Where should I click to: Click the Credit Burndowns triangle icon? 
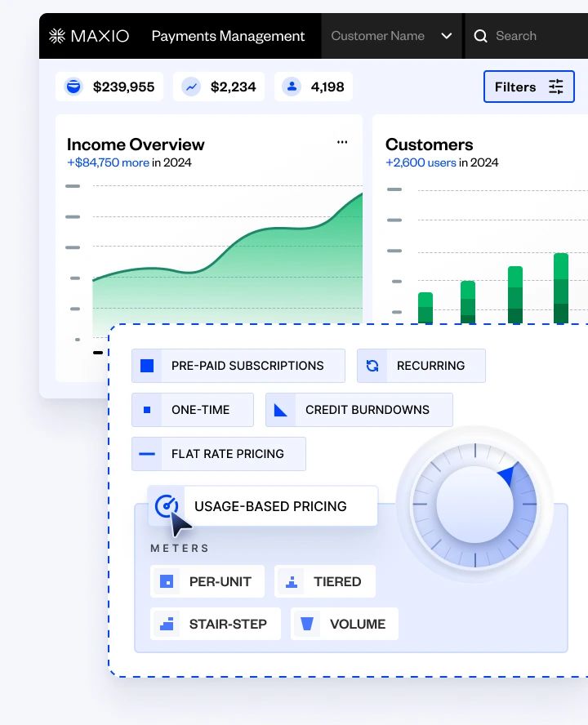(x=281, y=410)
